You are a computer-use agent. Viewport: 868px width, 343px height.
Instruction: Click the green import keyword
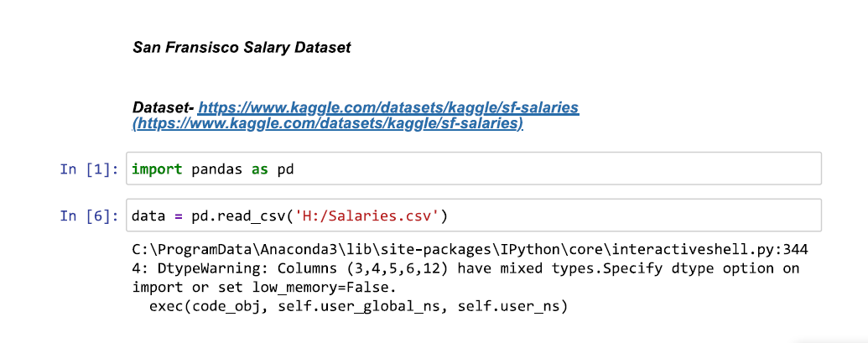coord(157,169)
